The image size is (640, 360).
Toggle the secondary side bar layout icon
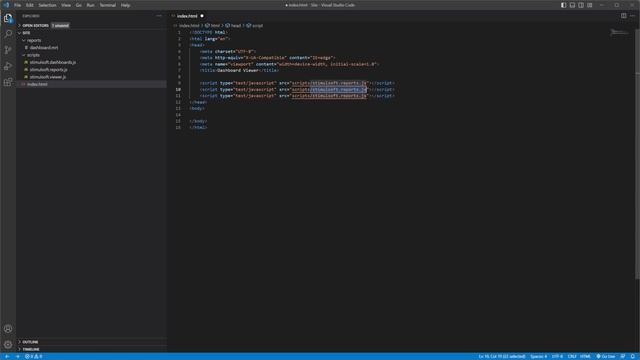point(581,5)
